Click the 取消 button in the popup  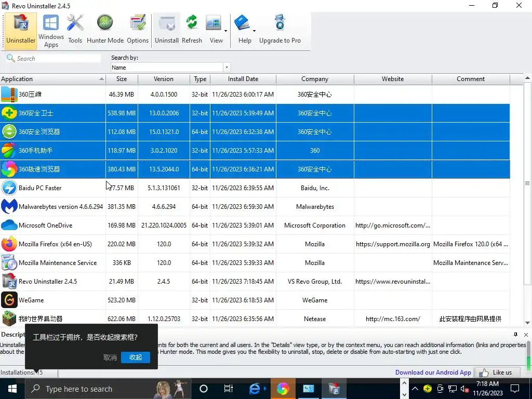click(110, 357)
